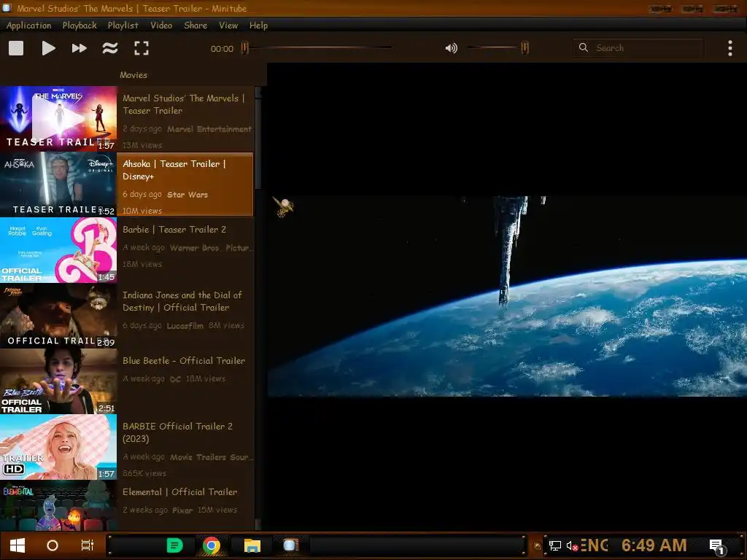Open Warner Bros. Pictures channel link
The image size is (747, 560).
tap(211, 248)
